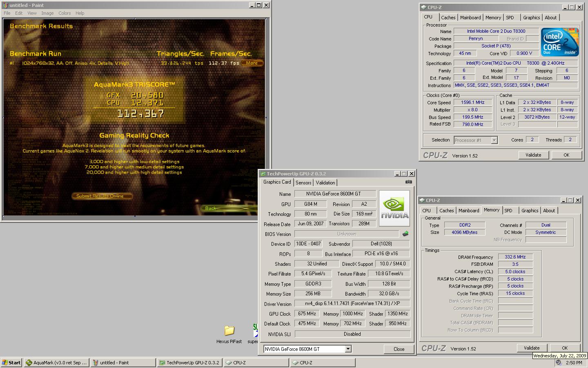Switch to Validation tab in GPU-Z
Viewport: 588px width, 368px height.
[x=325, y=183]
